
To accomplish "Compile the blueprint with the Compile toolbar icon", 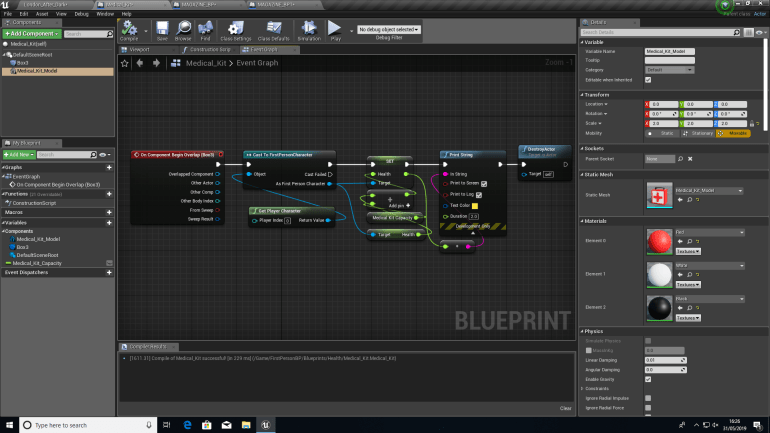I will coord(129,30).
